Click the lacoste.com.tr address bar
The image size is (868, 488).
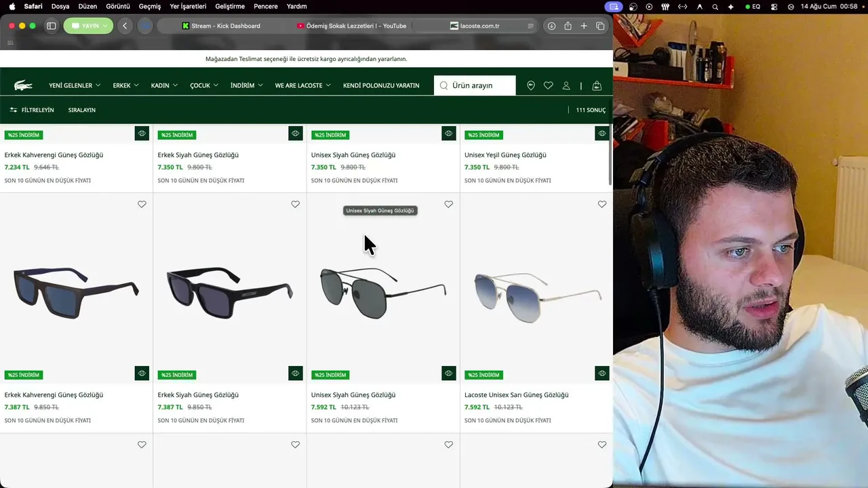[x=475, y=26]
